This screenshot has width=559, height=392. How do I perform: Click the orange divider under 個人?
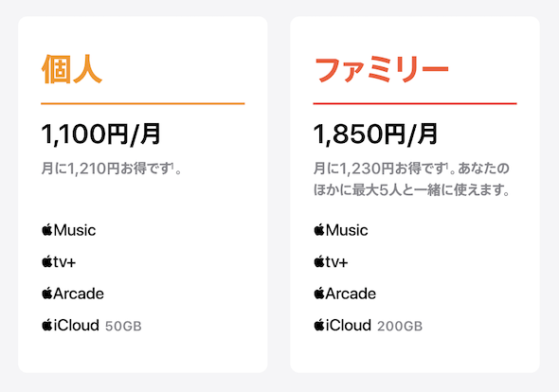[x=143, y=104]
